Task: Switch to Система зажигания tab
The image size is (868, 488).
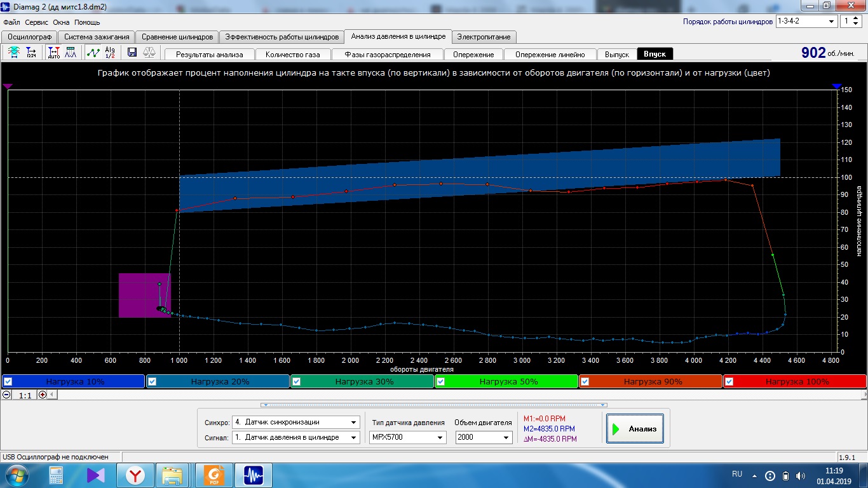Action: pos(97,37)
